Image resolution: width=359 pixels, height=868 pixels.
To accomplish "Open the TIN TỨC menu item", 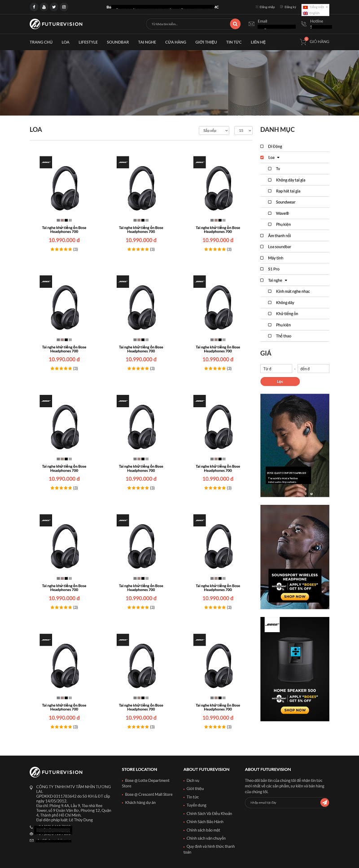I will click(x=234, y=42).
